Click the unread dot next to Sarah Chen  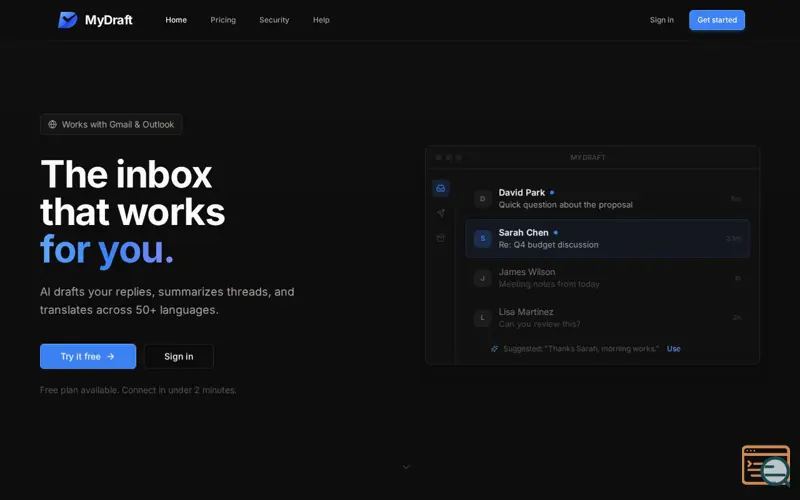click(556, 232)
